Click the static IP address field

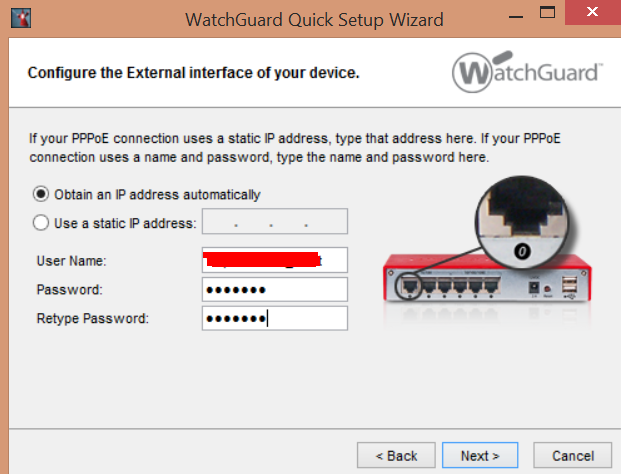tap(275, 221)
